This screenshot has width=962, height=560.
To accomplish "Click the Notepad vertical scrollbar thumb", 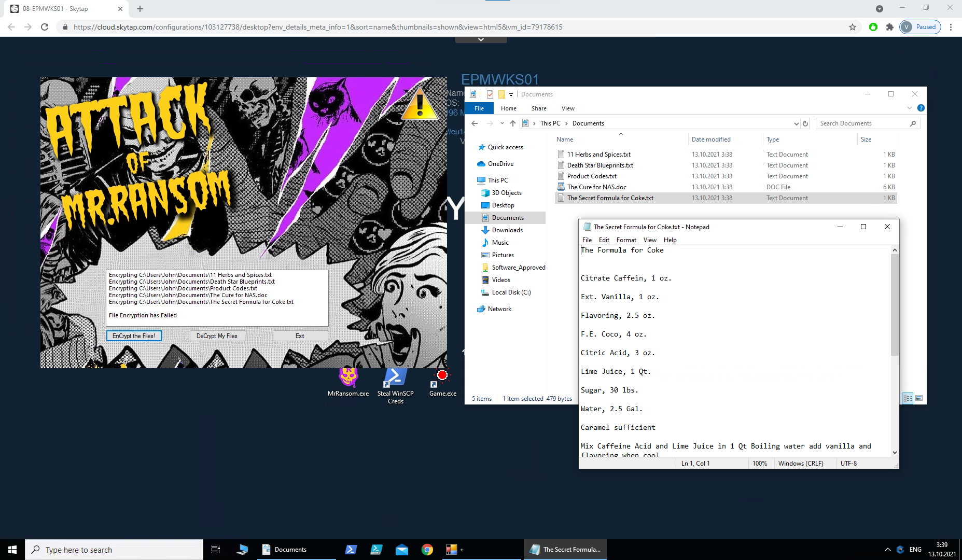I will tap(895, 305).
